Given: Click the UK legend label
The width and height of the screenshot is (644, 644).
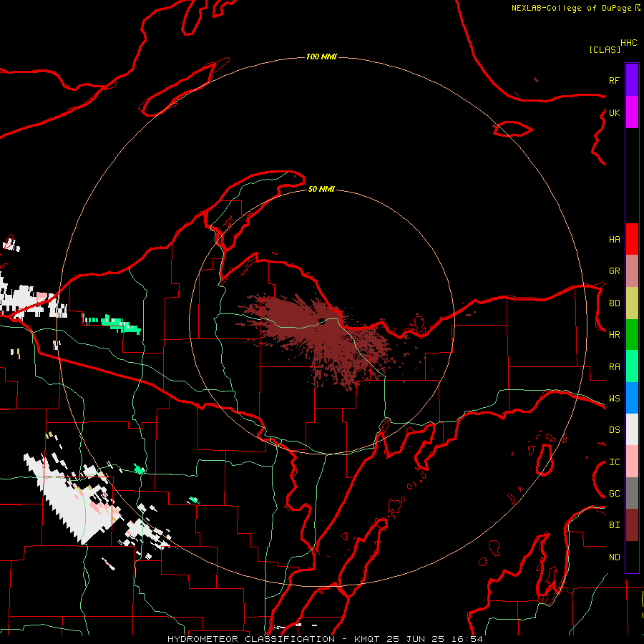Looking at the screenshot, I should point(614,112).
